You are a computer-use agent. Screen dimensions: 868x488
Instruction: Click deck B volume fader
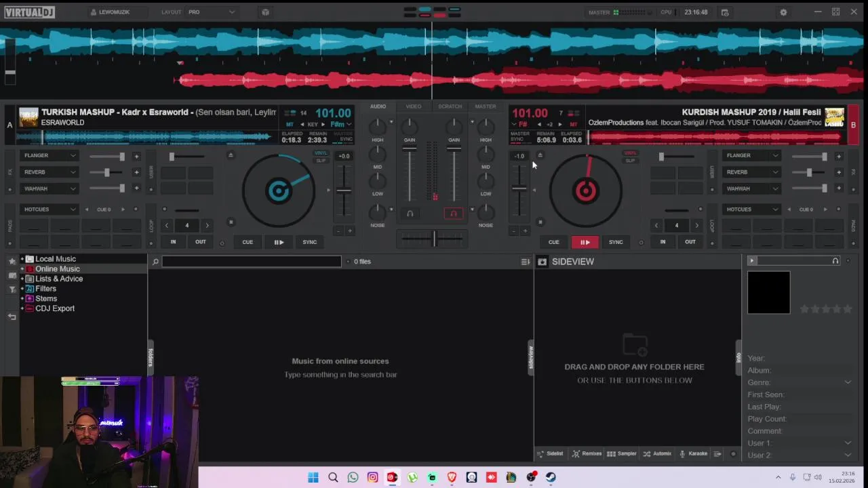[454, 173]
